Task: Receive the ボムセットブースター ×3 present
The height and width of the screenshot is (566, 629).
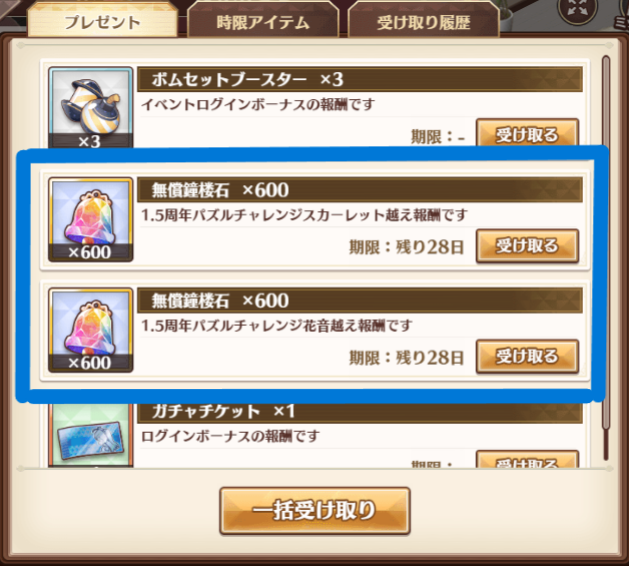Action: (x=527, y=133)
